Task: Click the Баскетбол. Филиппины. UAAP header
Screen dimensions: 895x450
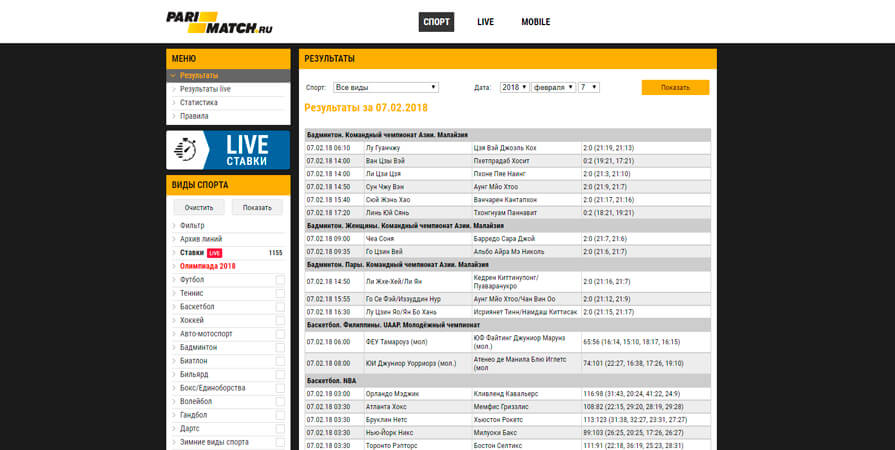Action: [507, 325]
